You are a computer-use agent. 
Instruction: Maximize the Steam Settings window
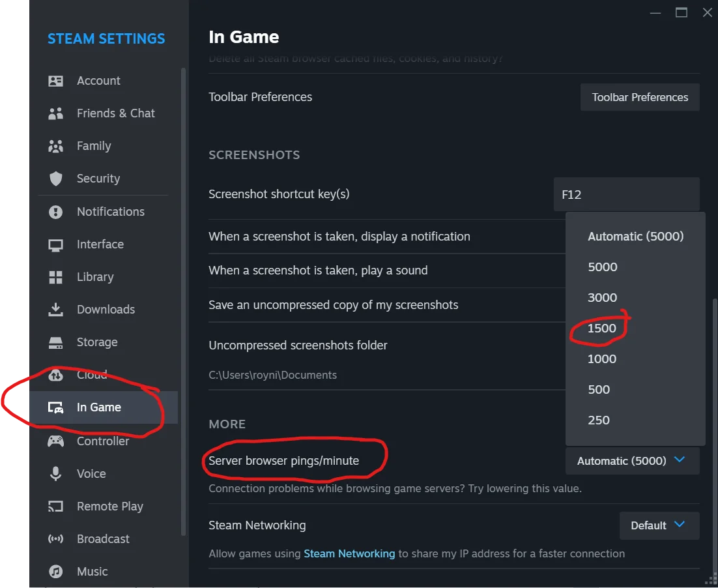pyautogui.click(x=682, y=13)
